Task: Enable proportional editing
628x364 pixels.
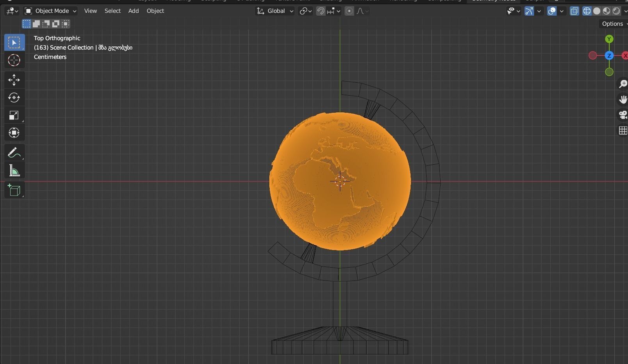Action: 349,11
